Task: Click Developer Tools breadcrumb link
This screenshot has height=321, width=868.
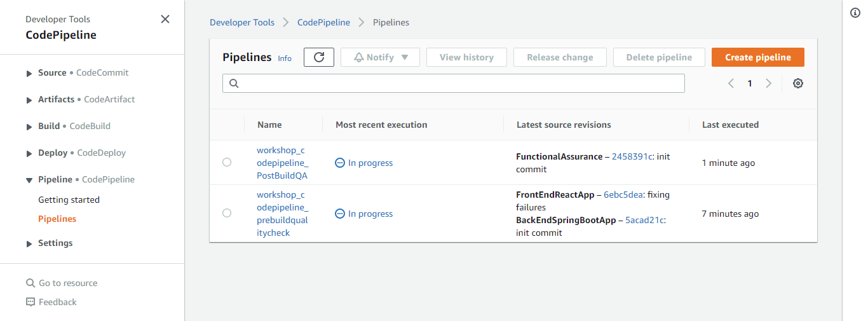Action: click(x=242, y=22)
